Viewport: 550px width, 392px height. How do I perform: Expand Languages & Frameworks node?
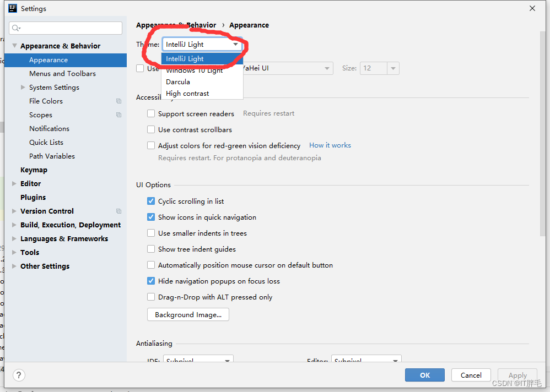coord(14,238)
